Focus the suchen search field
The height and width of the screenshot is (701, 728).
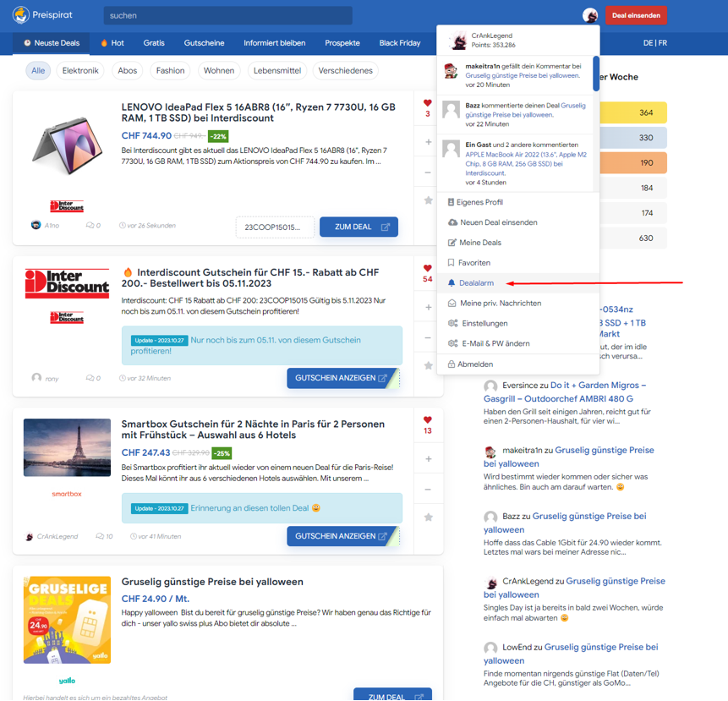[228, 15]
